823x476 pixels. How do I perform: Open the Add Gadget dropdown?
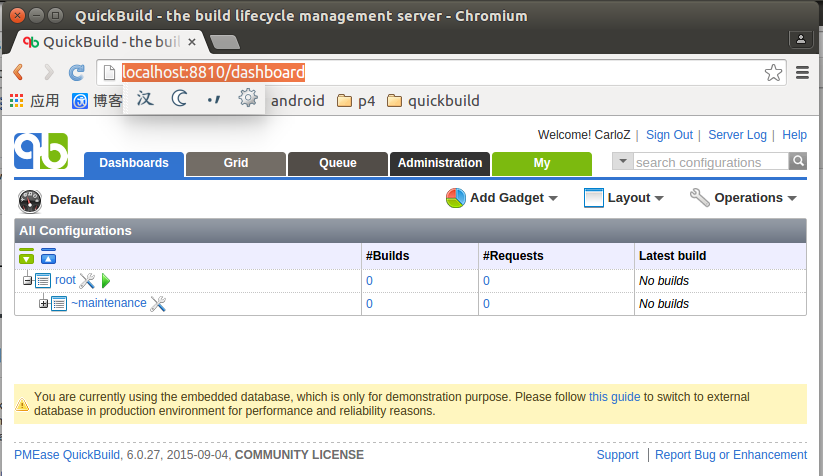point(502,198)
